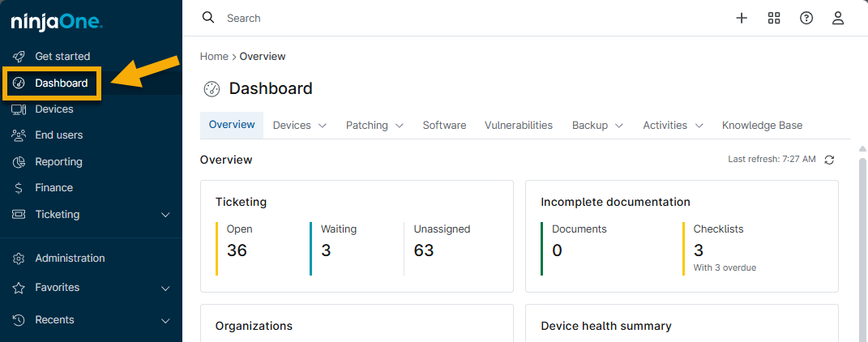Expand the Favorites sidebar section
868x342 pixels.
pyautogui.click(x=165, y=288)
